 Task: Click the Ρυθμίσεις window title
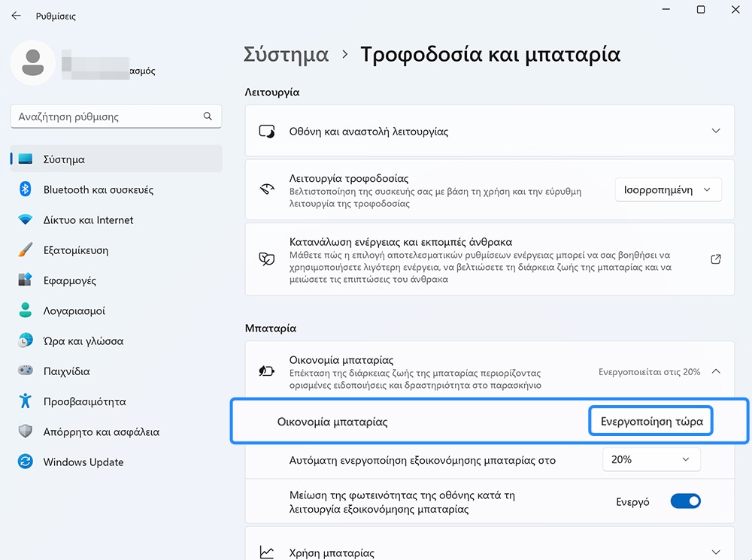pos(56,16)
